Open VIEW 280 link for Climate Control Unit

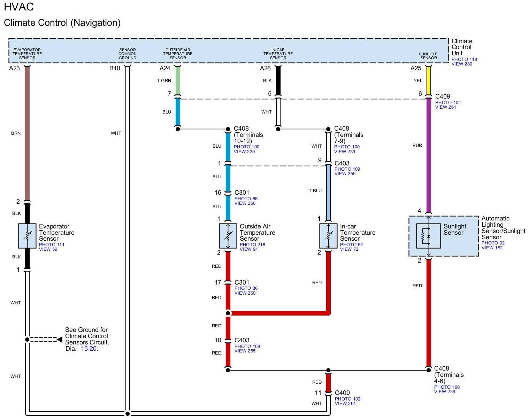(x=462, y=64)
